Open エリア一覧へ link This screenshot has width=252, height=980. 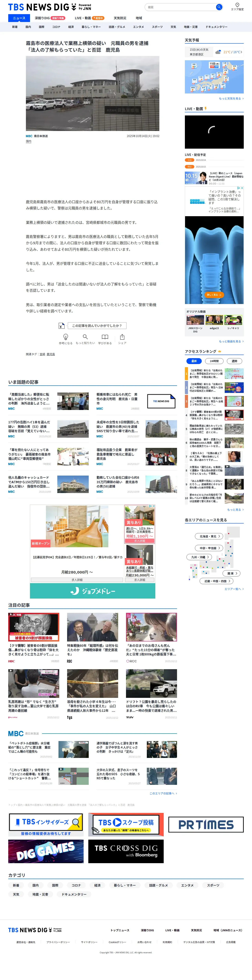pyautogui.click(x=234, y=589)
